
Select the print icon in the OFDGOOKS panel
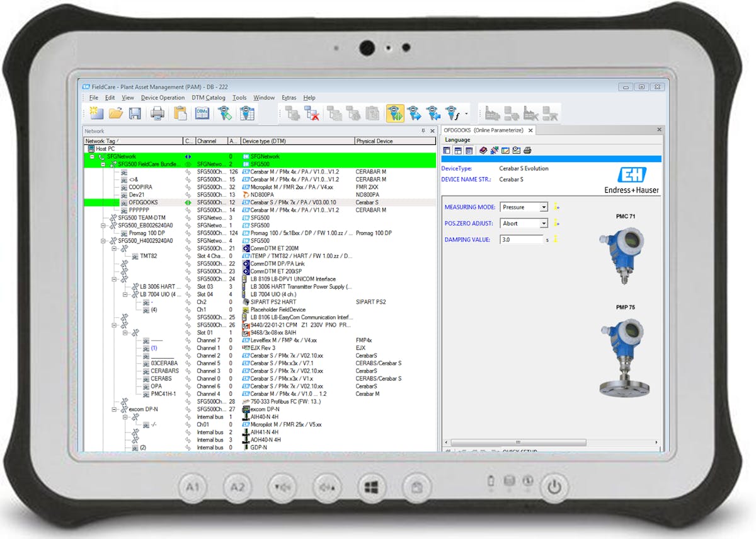[x=528, y=151]
